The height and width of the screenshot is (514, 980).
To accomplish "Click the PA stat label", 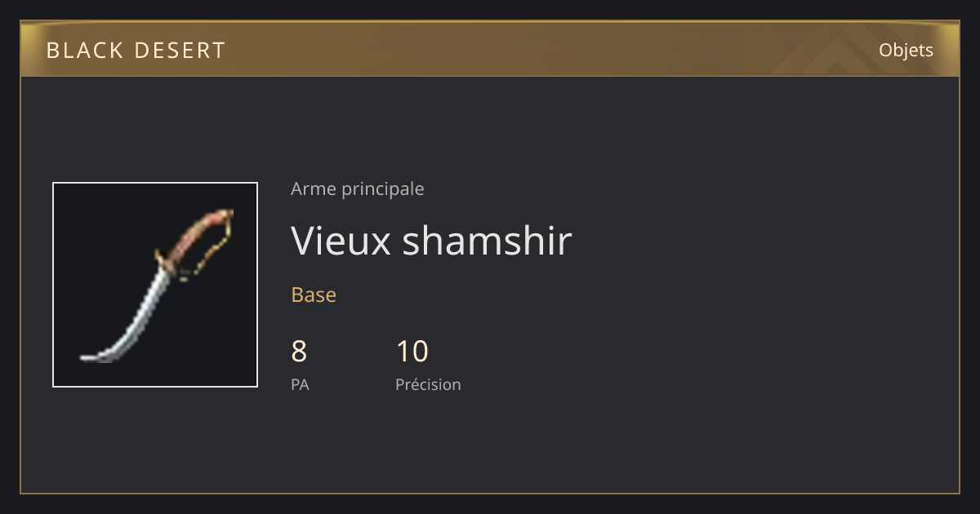I will pos(300,384).
